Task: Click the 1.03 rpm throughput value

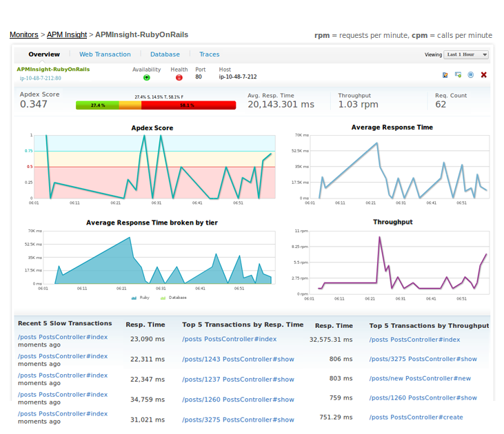Action: tap(358, 105)
